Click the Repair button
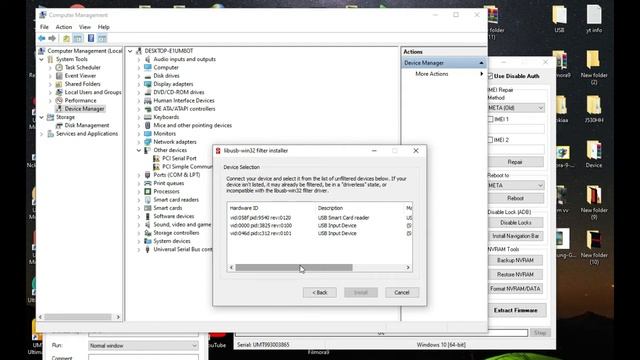This screenshot has width=640, height=360. pos(516,162)
